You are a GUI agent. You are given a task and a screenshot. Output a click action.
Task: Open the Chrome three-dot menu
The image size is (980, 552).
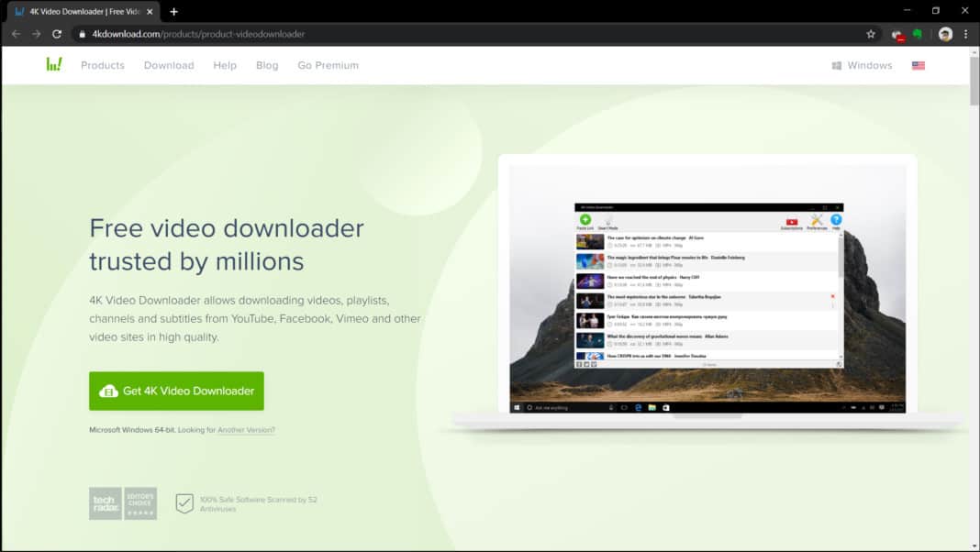tap(966, 34)
